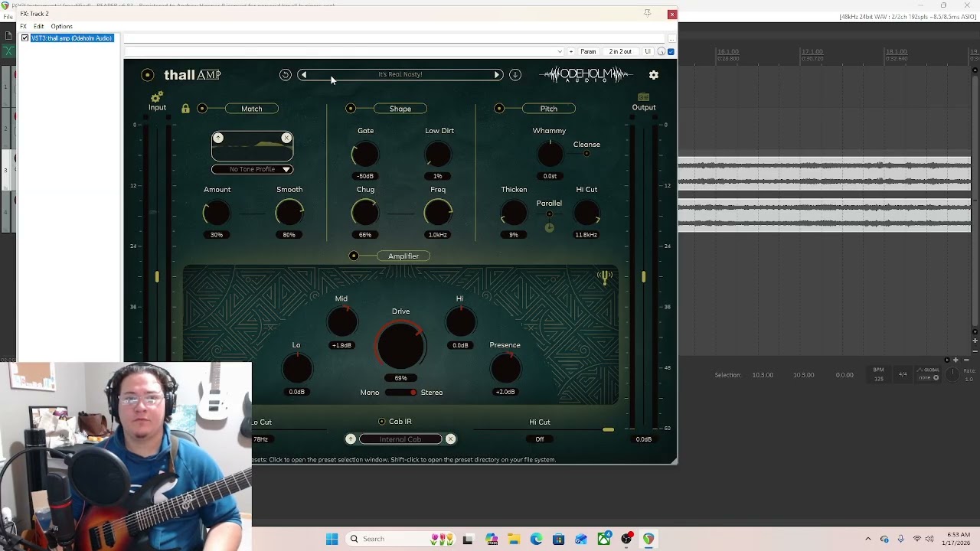The width and height of the screenshot is (980, 551).
Task: Click the Drive value 69%
Action: [400, 378]
